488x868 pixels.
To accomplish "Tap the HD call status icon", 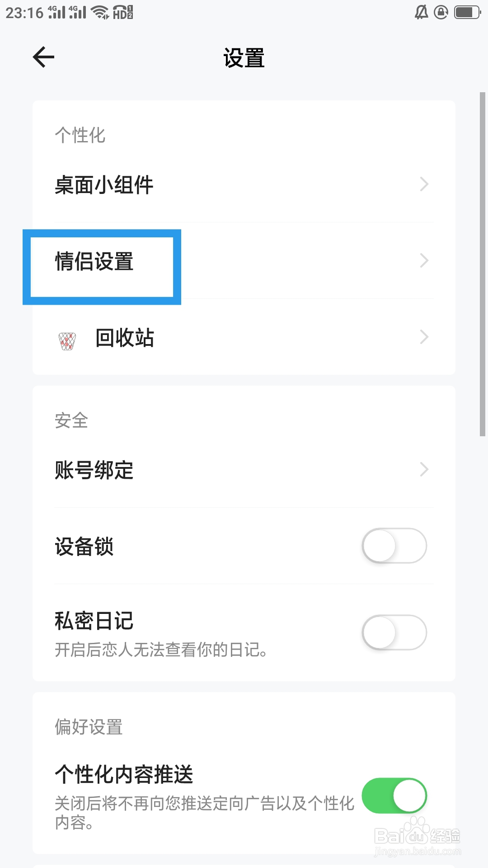I will (123, 13).
